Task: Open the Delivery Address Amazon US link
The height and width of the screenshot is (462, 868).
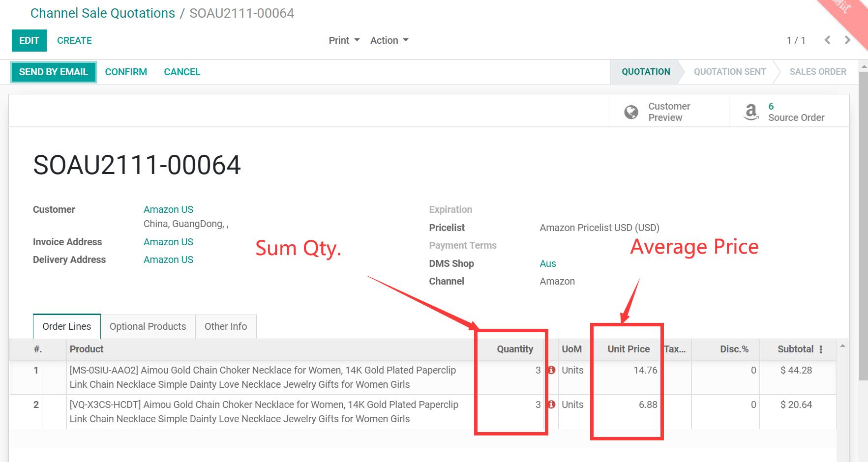Action: [x=168, y=260]
